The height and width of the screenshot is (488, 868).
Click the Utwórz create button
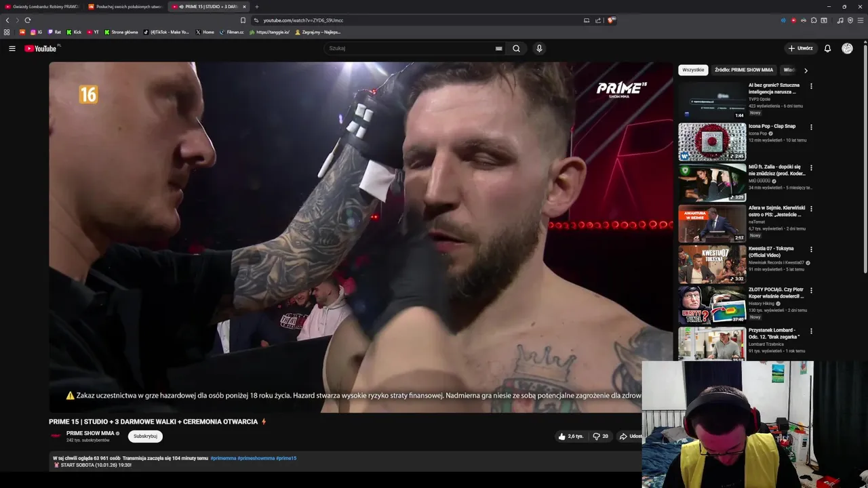pos(801,48)
